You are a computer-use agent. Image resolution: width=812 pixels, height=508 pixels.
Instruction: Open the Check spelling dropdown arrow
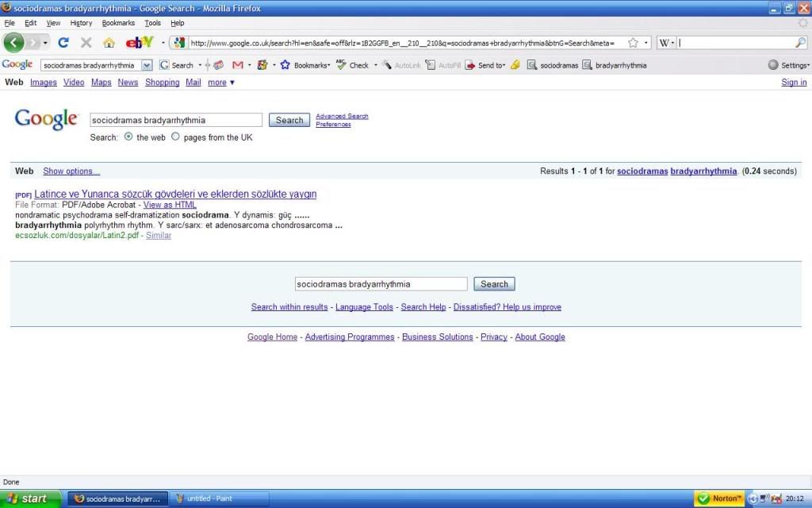coord(375,65)
